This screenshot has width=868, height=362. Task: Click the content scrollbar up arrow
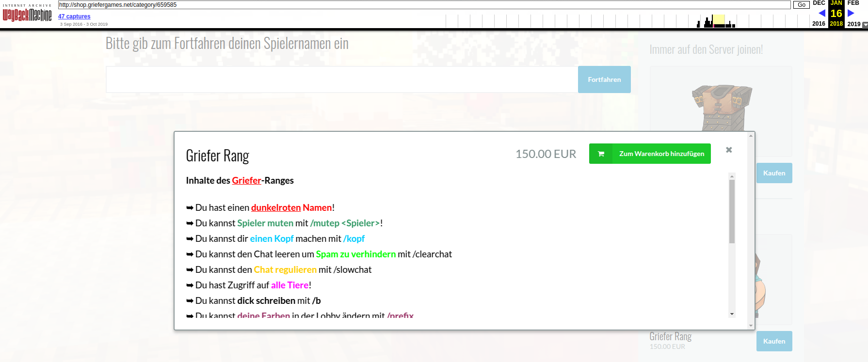point(732,176)
